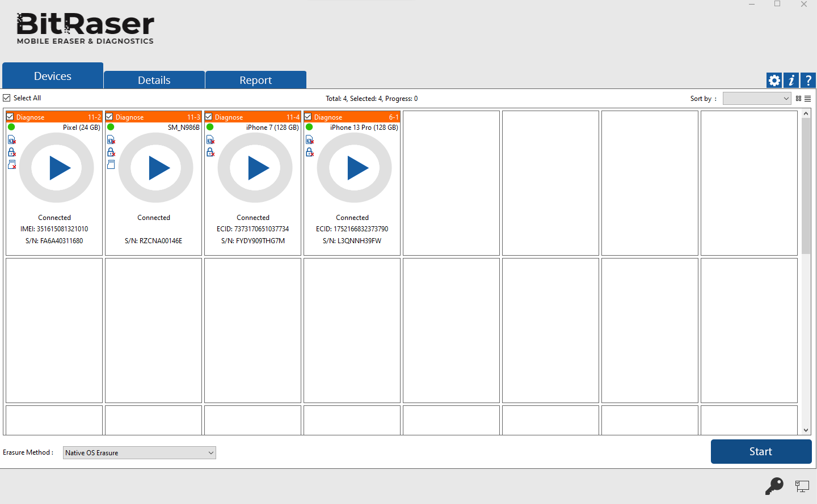This screenshot has height=504, width=817.
Task: Start the Pixel device with its play button
Action: (x=58, y=168)
